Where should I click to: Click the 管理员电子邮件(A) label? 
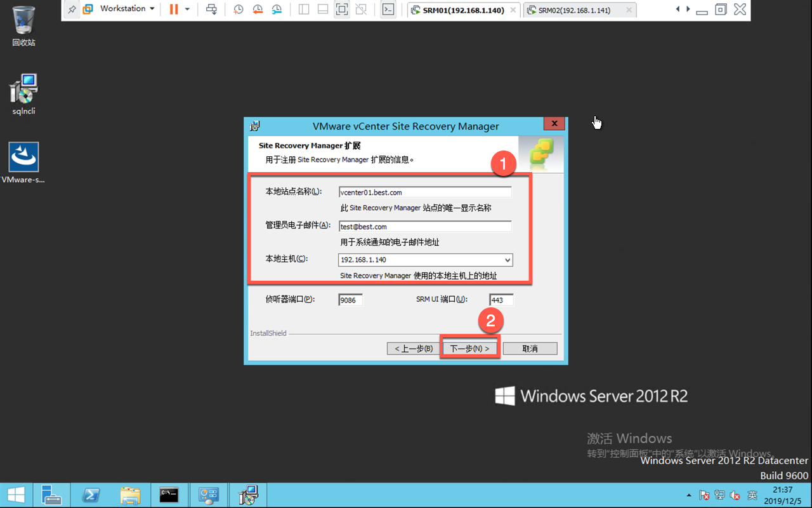point(298,225)
